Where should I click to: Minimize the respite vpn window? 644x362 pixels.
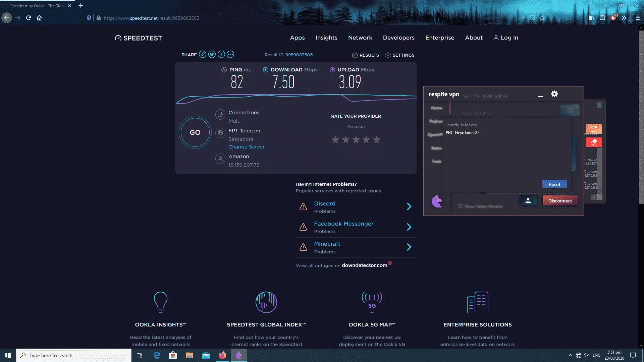tap(540, 96)
